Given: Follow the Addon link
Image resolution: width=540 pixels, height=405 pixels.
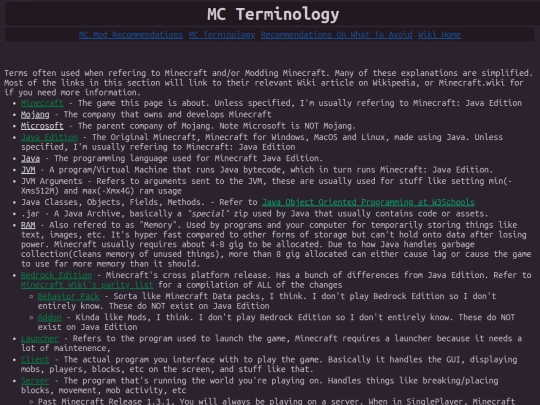Looking at the screenshot, I should (x=50, y=317).
